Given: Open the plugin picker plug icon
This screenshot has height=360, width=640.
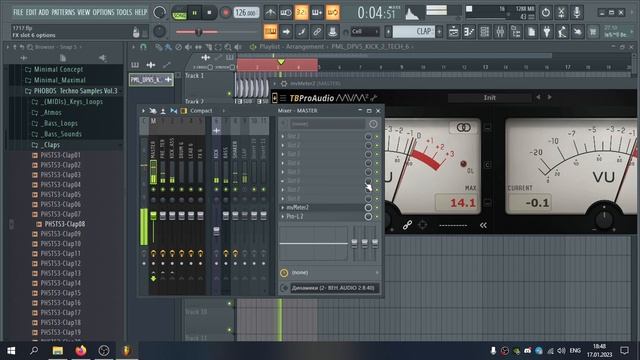Looking at the screenshot, I should click(x=547, y=31).
